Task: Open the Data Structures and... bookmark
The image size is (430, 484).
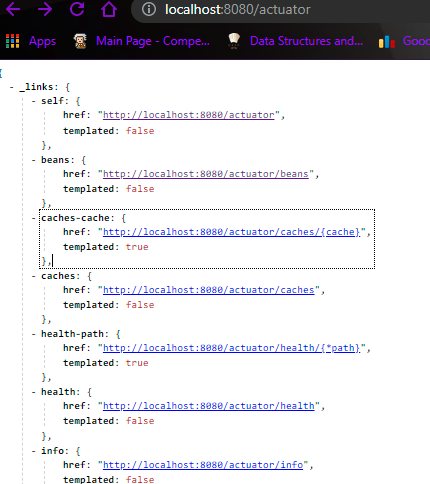Action: tap(306, 41)
